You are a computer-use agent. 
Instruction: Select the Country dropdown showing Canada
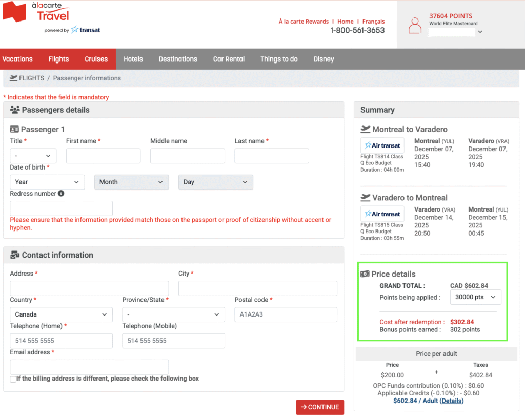click(x=61, y=314)
